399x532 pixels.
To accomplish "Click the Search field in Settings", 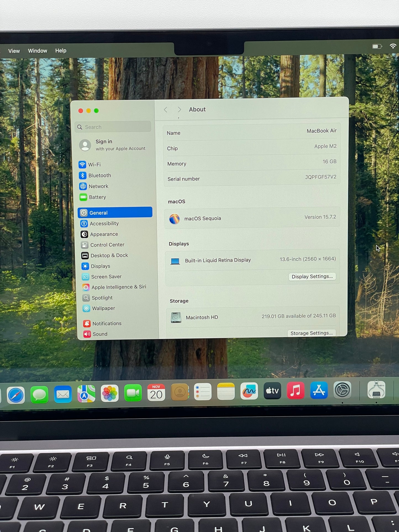I will coord(113,127).
